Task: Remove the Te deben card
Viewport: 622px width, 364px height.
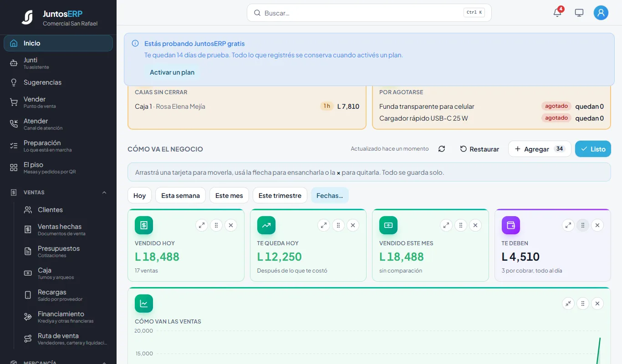Action: pos(597,225)
